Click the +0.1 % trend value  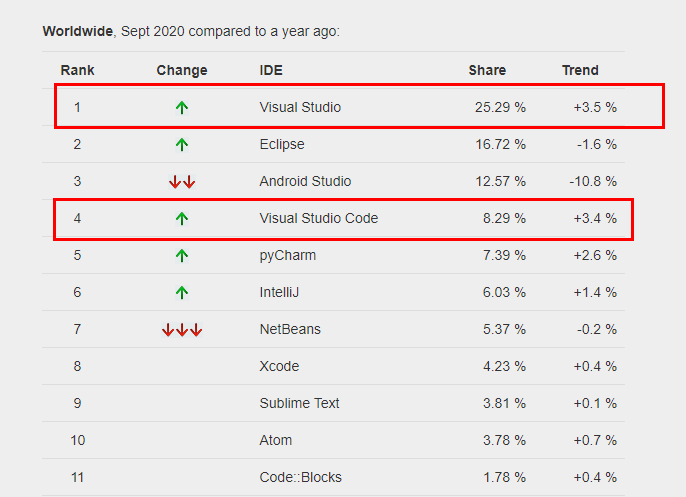595,403
